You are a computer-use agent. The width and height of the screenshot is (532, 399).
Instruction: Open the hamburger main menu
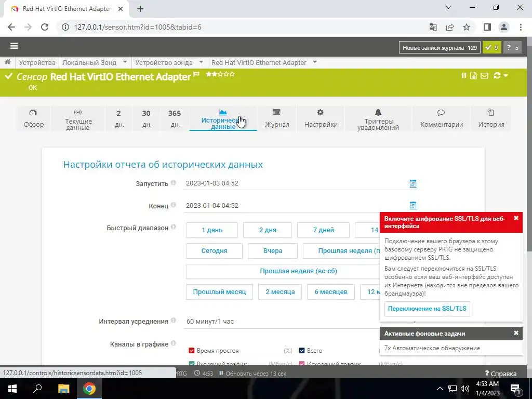[x=14, y=46]
